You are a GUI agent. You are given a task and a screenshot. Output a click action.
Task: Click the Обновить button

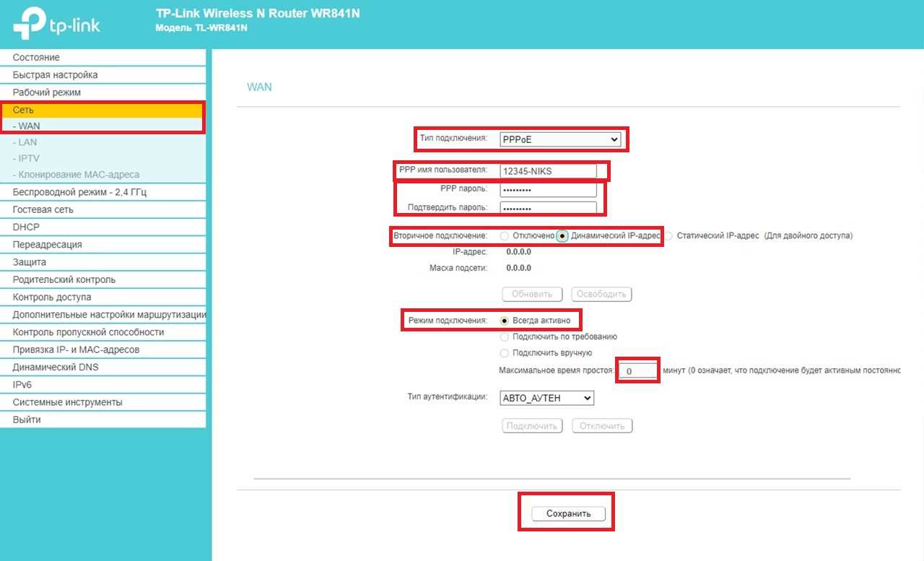532,295
